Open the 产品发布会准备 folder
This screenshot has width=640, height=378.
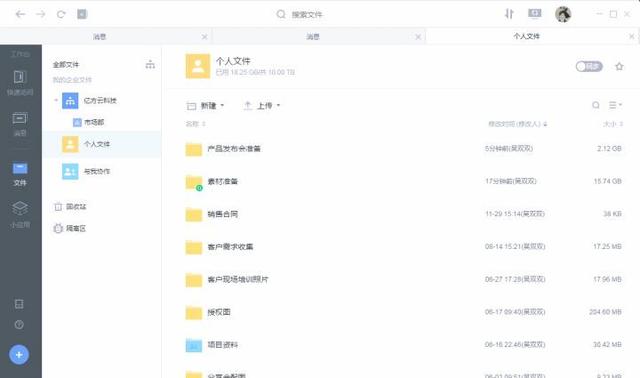tap(234, 149)
